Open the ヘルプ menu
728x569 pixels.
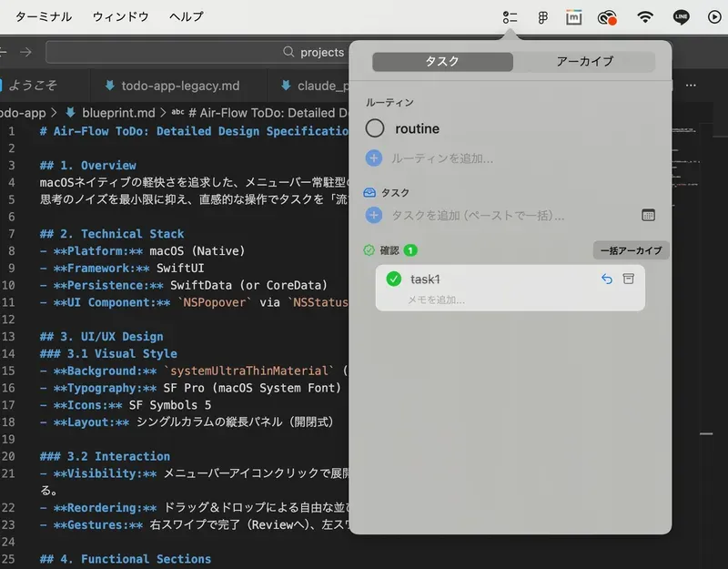pyautogui.click(x=187, y=16)
